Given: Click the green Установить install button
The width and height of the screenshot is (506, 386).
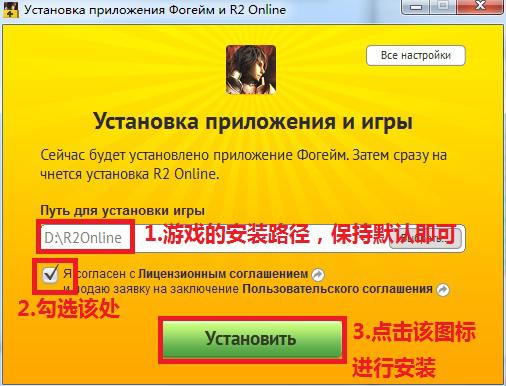Looking at the screenshot, I should pos(252,339).
